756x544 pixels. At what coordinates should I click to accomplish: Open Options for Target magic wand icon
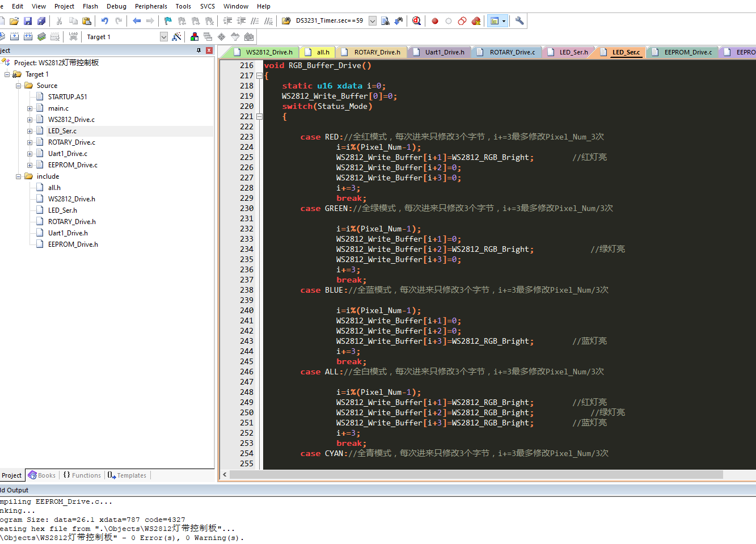click(x=177, y=37)
